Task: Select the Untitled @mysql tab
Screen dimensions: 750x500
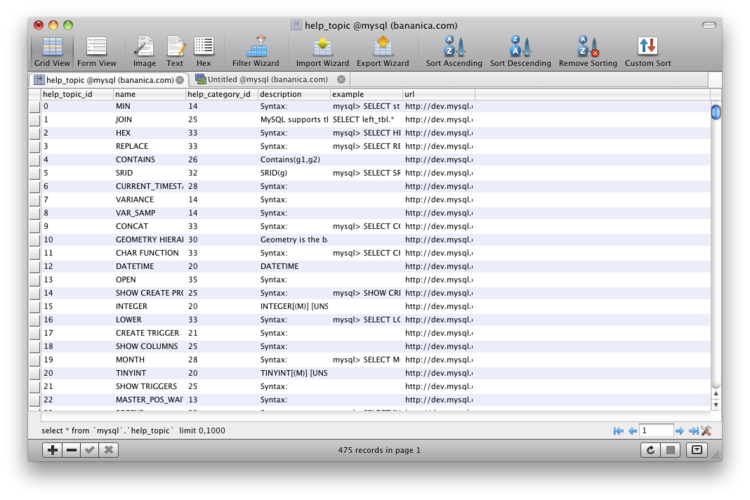Action: pyautogui.click(x=268, y=79)
